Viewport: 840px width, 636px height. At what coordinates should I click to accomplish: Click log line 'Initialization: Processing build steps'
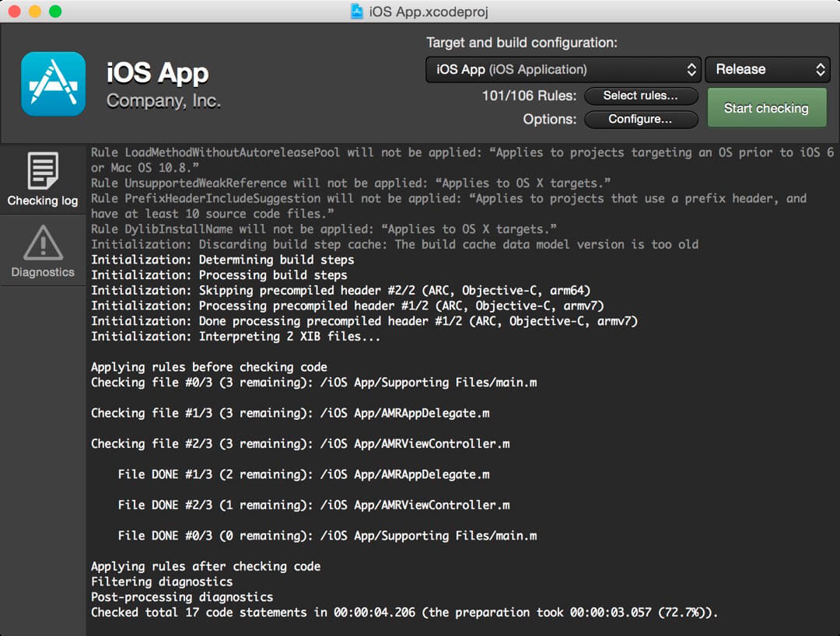219,275
